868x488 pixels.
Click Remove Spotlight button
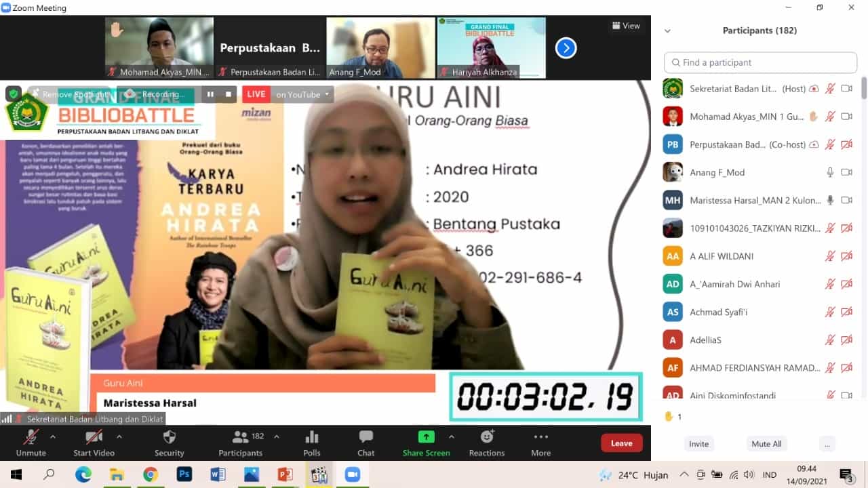[x=70, y=94]
